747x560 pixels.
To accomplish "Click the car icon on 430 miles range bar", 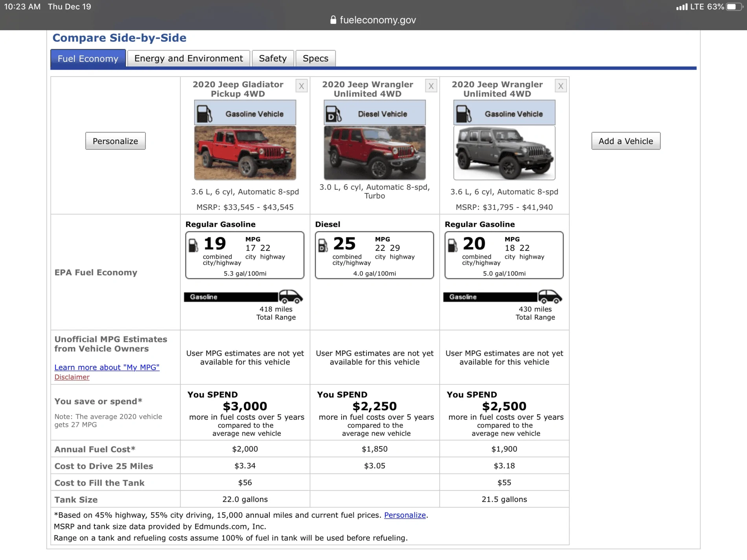I will (550, 297).
